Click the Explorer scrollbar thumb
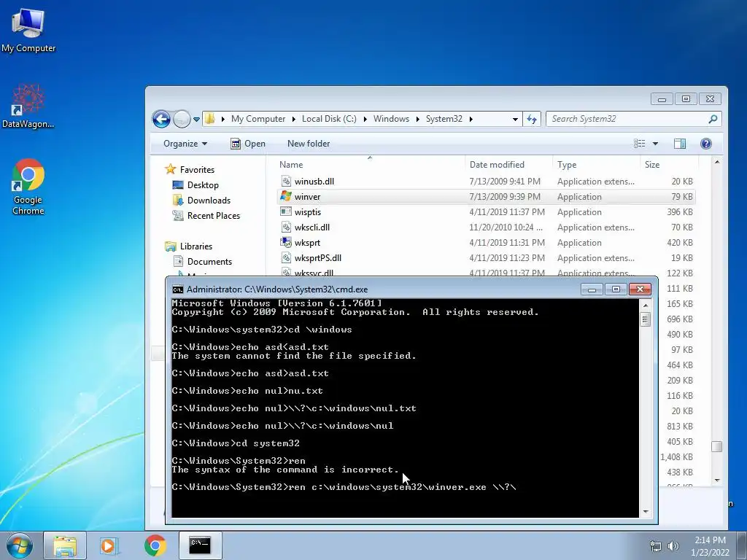 pyautogui.click(x=717, y=446)
